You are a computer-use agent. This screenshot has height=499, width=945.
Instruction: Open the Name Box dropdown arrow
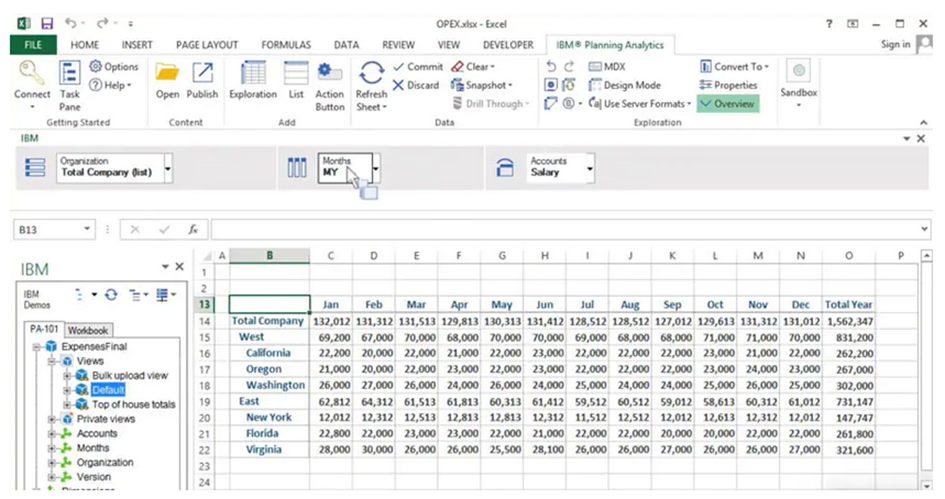coord(87,229)
